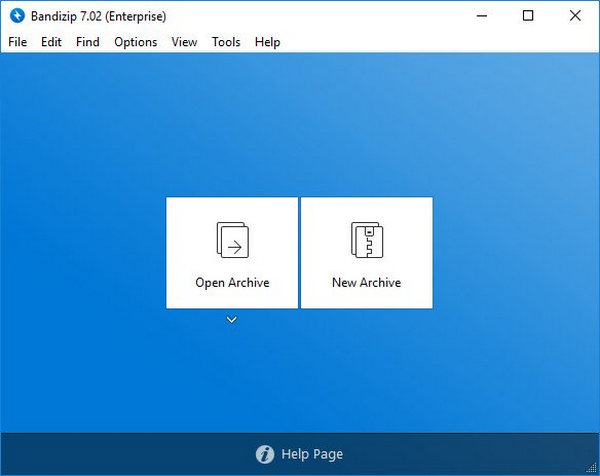Close the Bandizip window
600x476 pixels.
point(575,16)
